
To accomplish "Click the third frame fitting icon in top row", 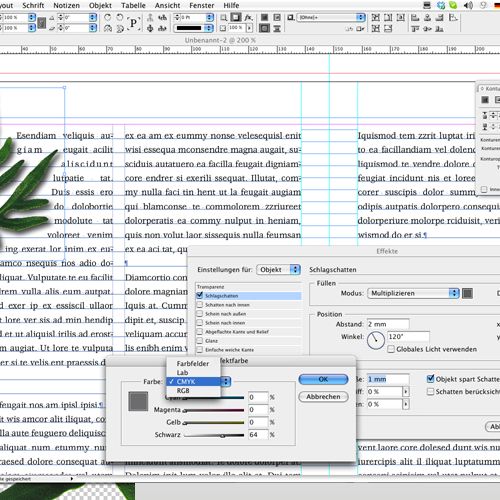I will (x=400, y=17).
